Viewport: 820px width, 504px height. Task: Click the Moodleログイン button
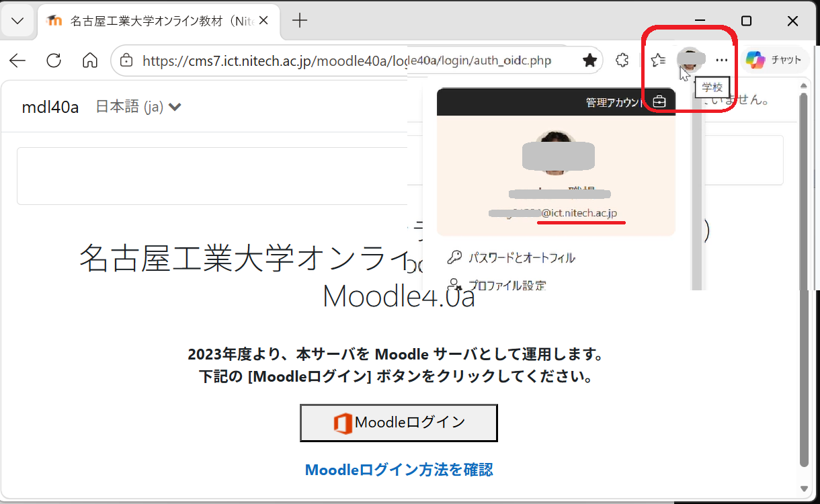point(399,423)
